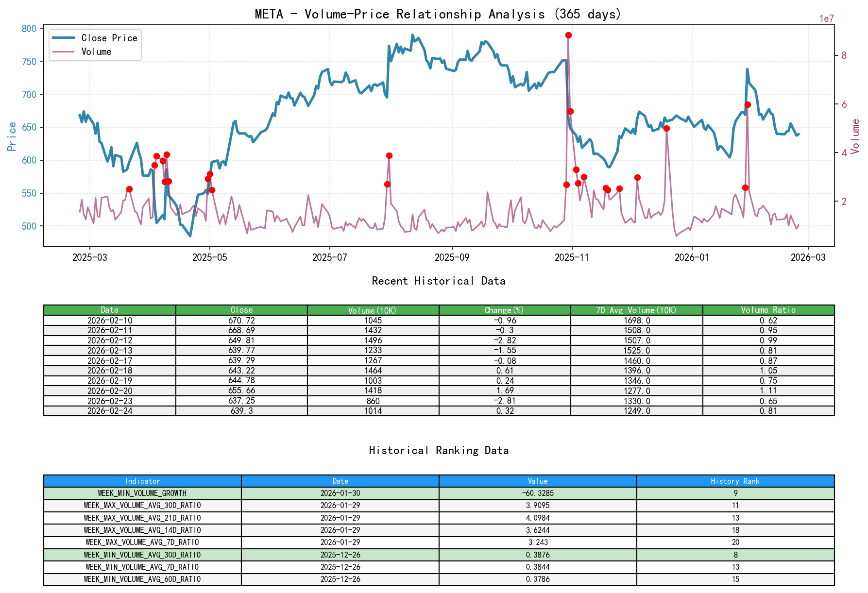Viewport: 868px width, 593px height.
Task: Select the WEEK_MIN_VOLUME_GROWTH indicator entry
Action: (142, 493)
